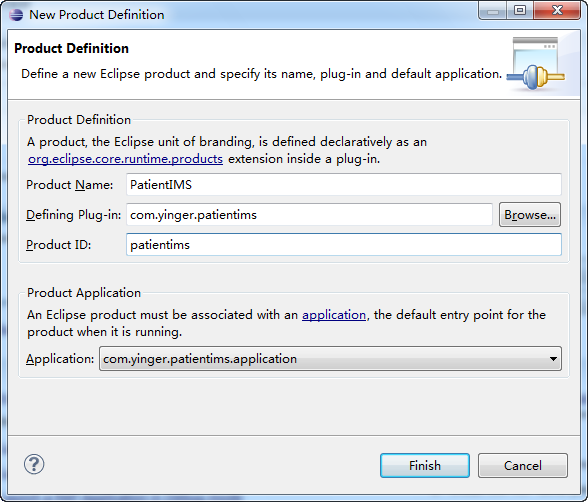Click the Defining Plug-in text field

click(x=309, y=214)
